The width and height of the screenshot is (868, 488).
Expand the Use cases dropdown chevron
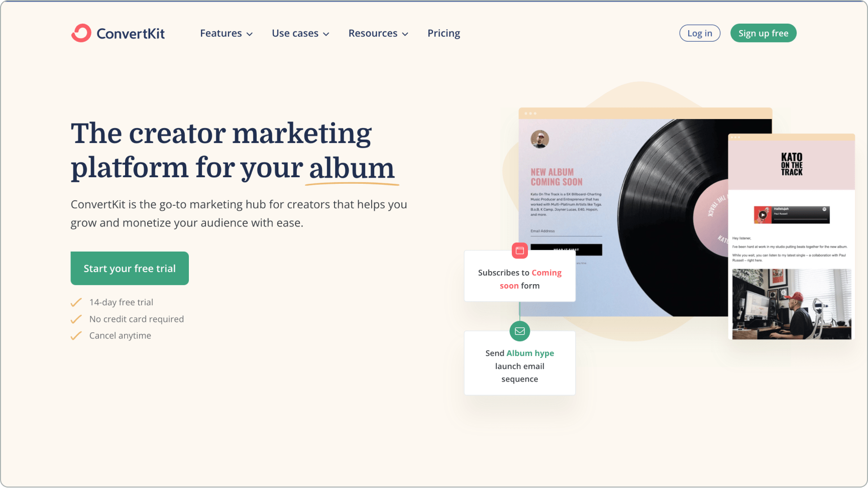pos(326,34)
